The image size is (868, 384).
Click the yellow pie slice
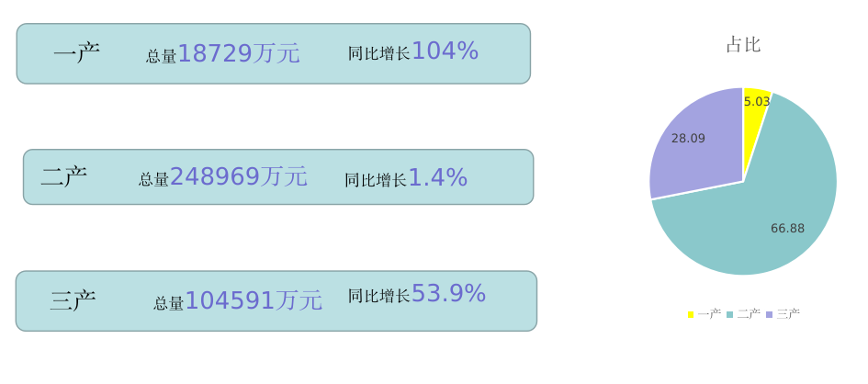[x=755, y=115]
